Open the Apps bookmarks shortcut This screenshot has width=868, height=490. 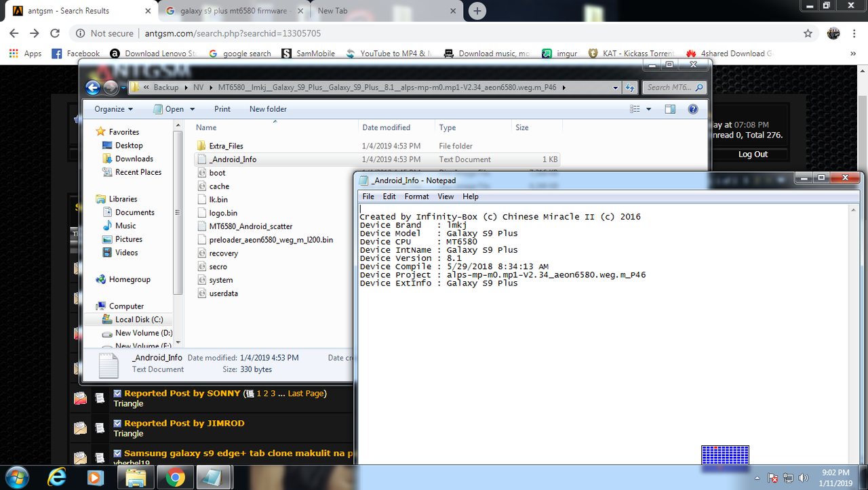pos(25,54)
